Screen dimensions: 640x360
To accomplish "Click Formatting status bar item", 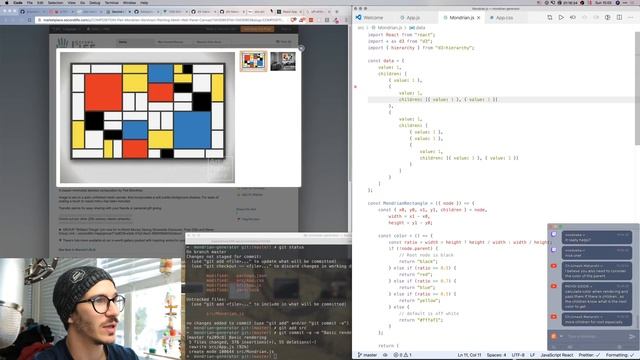I will tap(619, 355).
